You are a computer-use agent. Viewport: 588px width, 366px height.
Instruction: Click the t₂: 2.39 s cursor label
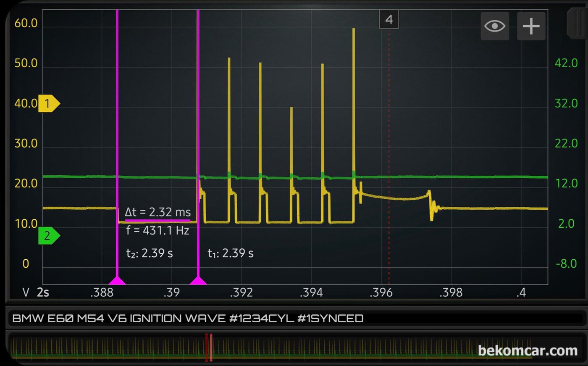click(150, 253)
